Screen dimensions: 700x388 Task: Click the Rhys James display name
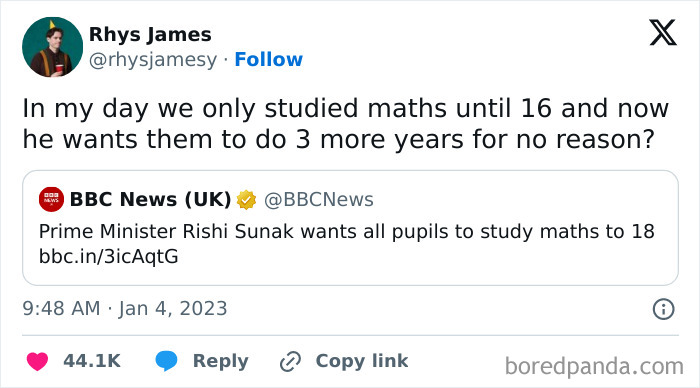click(x=150, y=34)
